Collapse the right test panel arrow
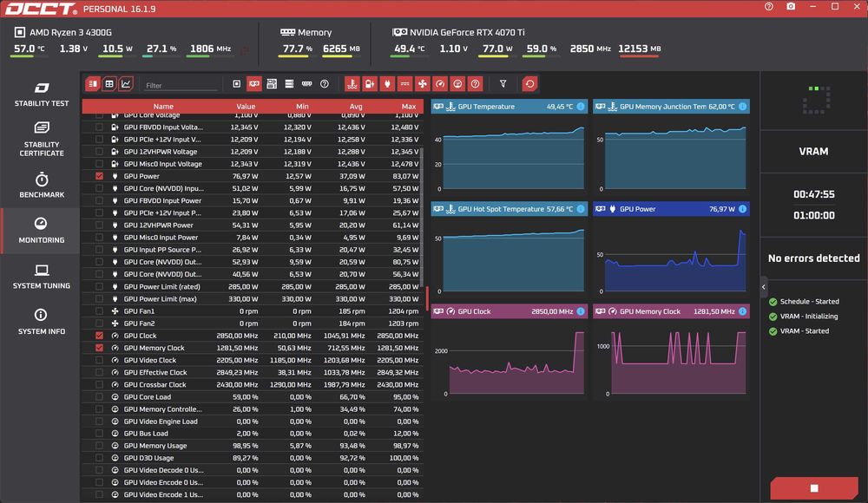The image size is (868, 503). pos(763,287)
